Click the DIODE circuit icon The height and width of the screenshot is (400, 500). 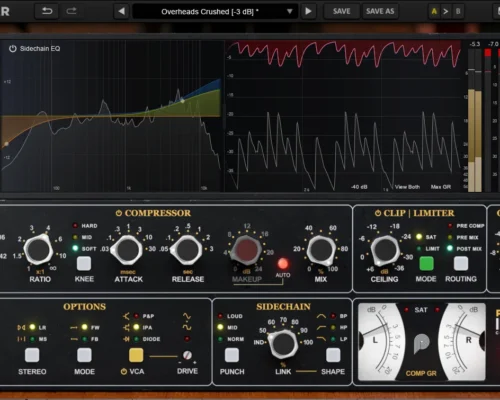point(126,339)
